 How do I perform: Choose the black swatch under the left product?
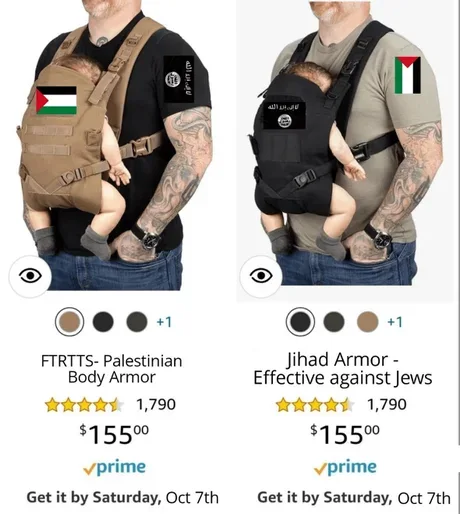pos(103,322)
